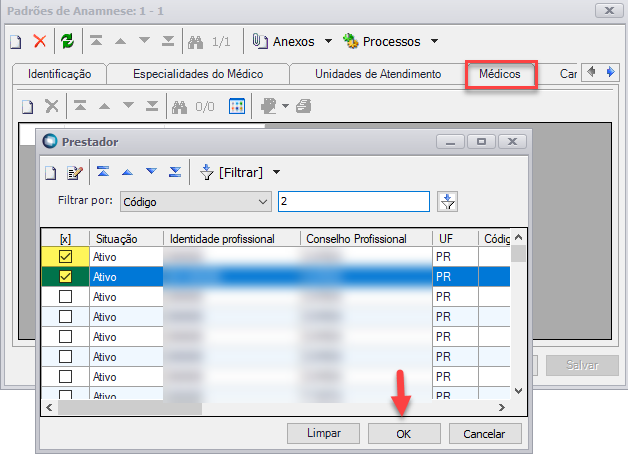
Task: Click the [Filtrar] toolbar button
Action: coord(231,173)
